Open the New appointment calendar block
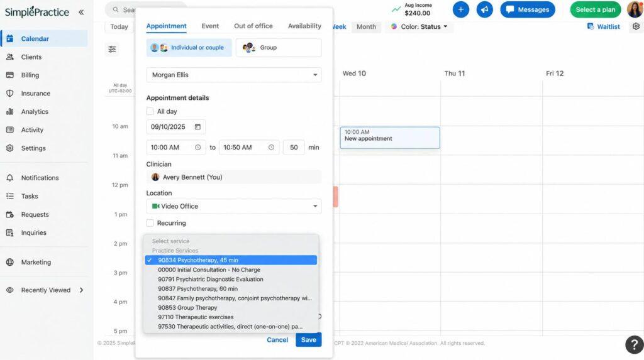Image resolution: width=644 pixels, height=360 pixels. [x=390, y=138]
